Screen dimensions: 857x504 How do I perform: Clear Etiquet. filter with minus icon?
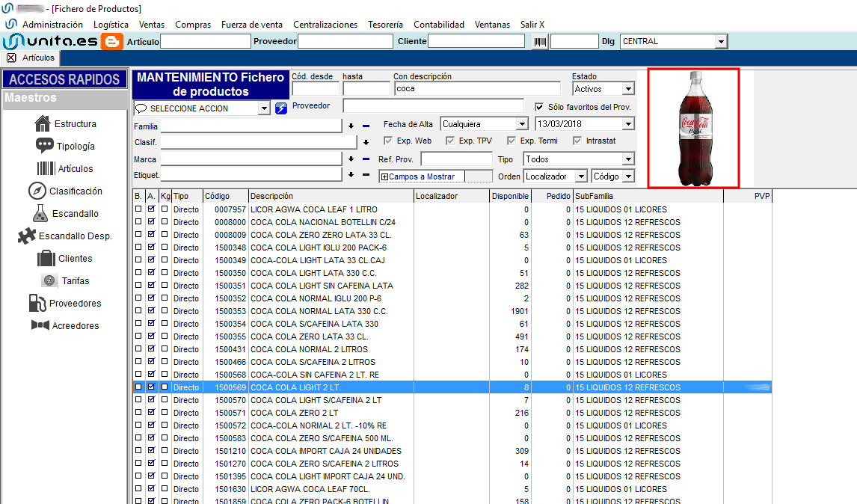pos(366,175)
